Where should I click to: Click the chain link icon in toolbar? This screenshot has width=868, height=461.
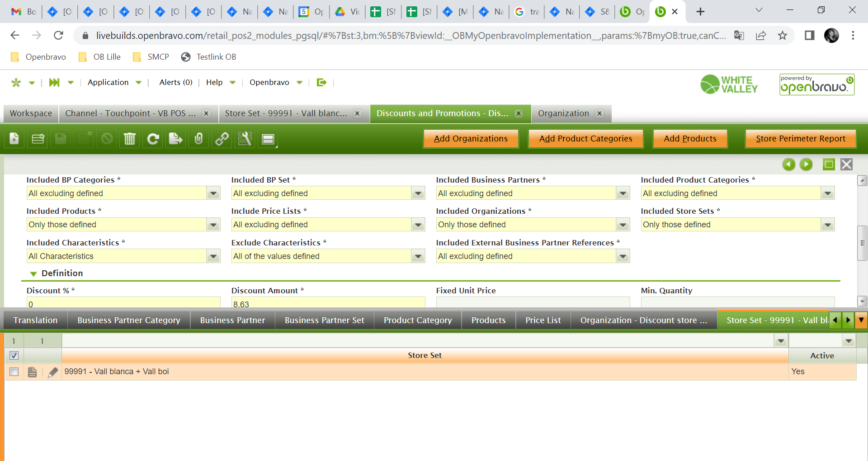pyautogui.click(x=222, y=139)
